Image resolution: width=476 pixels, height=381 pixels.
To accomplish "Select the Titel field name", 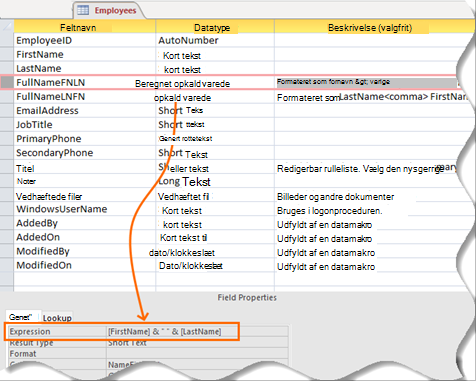I will click(25, 168).
